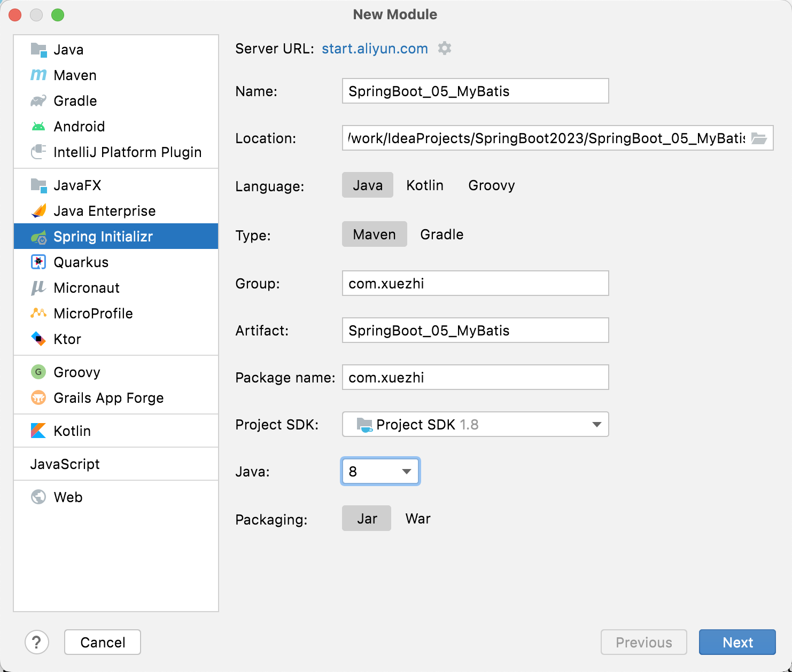This screenshot has height=672, width=792.
Task: Click the Maven 'm' icon in sidebar
Action: (x=38, y=75)
